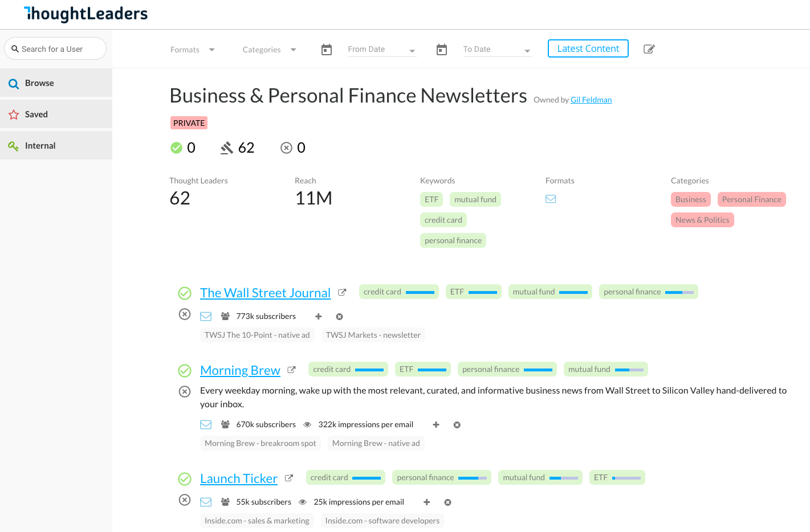This screenshot has width=810, height=532.
Task: Open the To Date dropdown
Action: click(x=496, y=50)
